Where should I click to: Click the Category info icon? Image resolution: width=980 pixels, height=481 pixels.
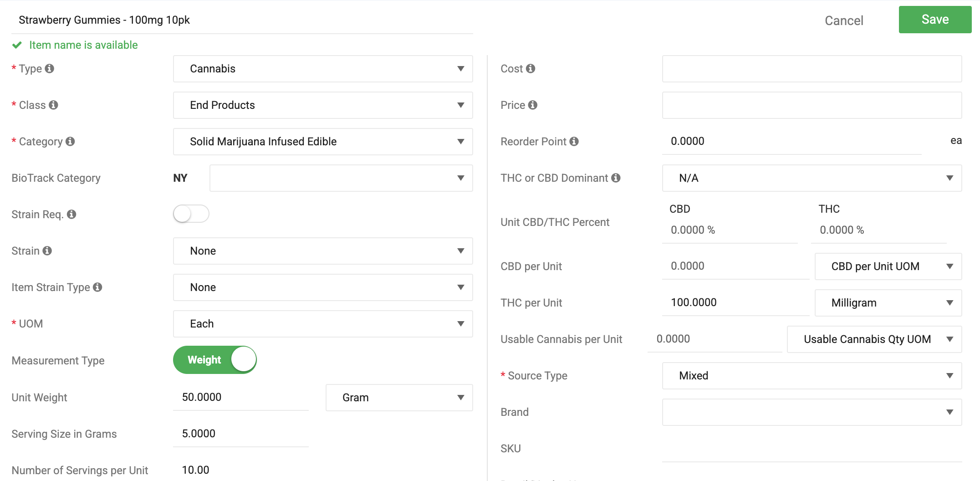point(70,141)
